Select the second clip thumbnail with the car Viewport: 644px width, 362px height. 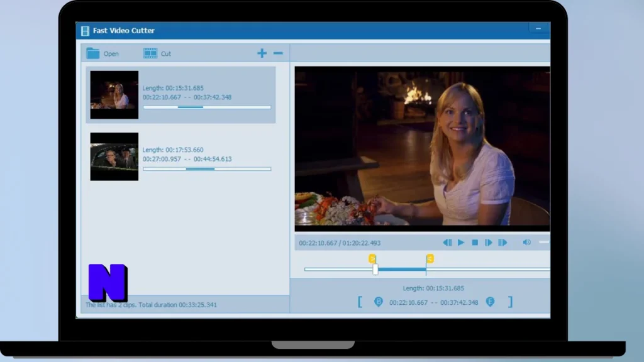(114, 156)
